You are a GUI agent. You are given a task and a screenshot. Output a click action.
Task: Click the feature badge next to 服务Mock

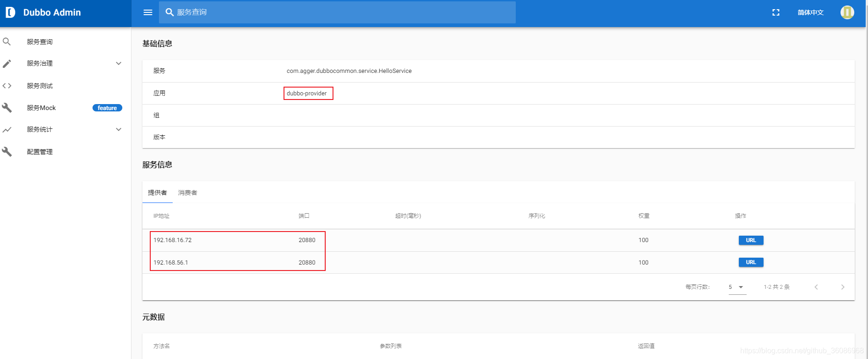107,108
